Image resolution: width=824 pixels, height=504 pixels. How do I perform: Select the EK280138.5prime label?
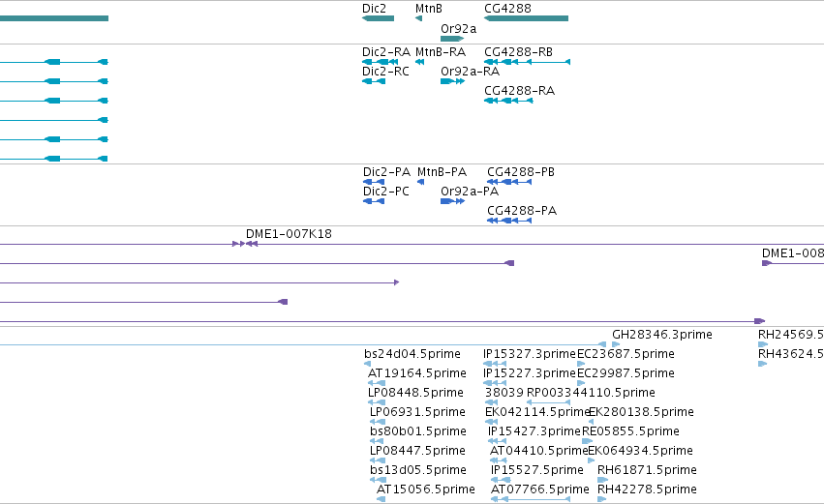[x=641, y=412]
